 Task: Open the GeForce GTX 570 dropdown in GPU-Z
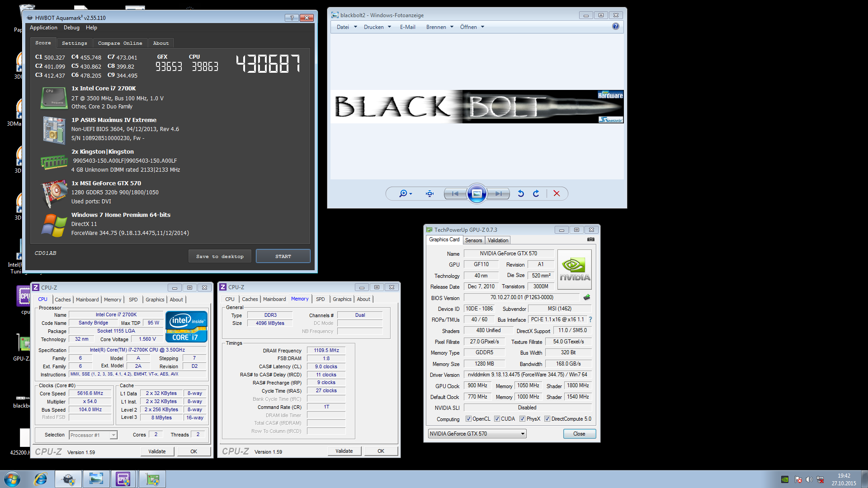point(477,434)
